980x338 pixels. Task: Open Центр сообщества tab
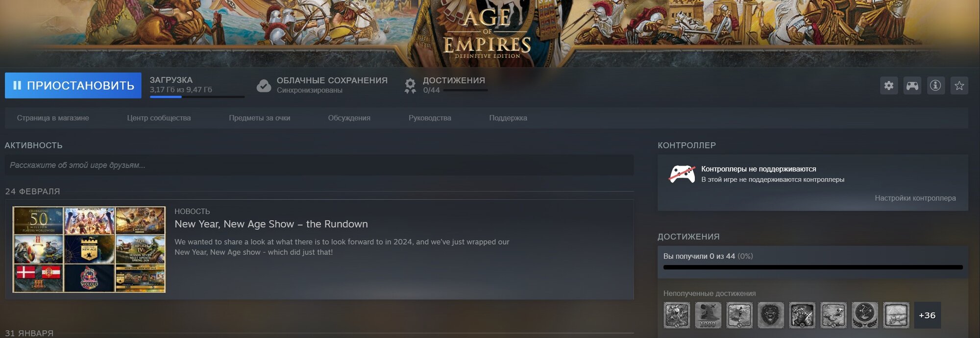(159, 118)
